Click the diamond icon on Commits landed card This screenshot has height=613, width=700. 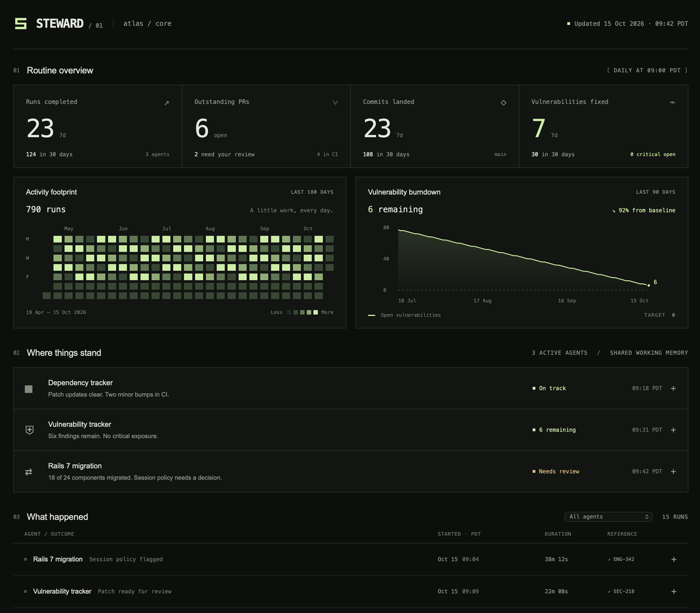(503, 103)
